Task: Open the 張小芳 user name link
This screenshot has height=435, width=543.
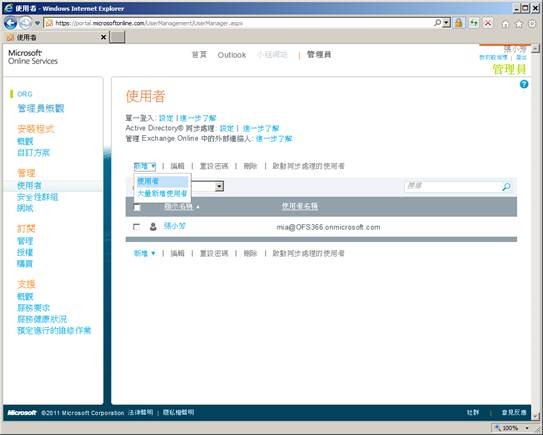Action: [x=175, y=226]
